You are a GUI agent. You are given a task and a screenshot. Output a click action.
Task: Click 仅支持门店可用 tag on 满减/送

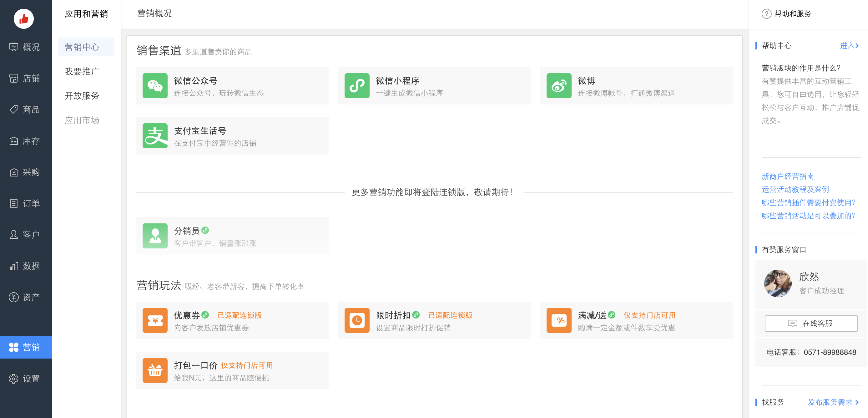pos(649,315)
